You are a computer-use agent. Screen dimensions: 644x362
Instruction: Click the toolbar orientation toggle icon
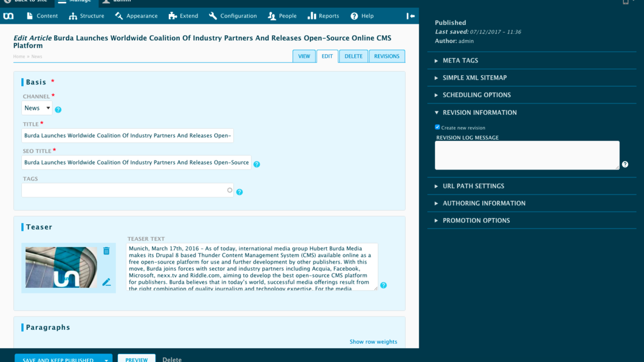coord(410,16)
